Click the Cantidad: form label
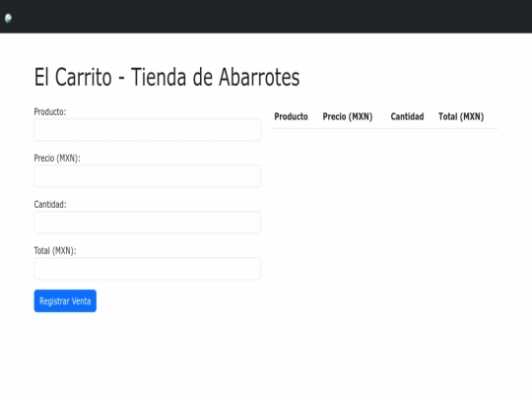 pyautogui.click(x=50, y=204)
